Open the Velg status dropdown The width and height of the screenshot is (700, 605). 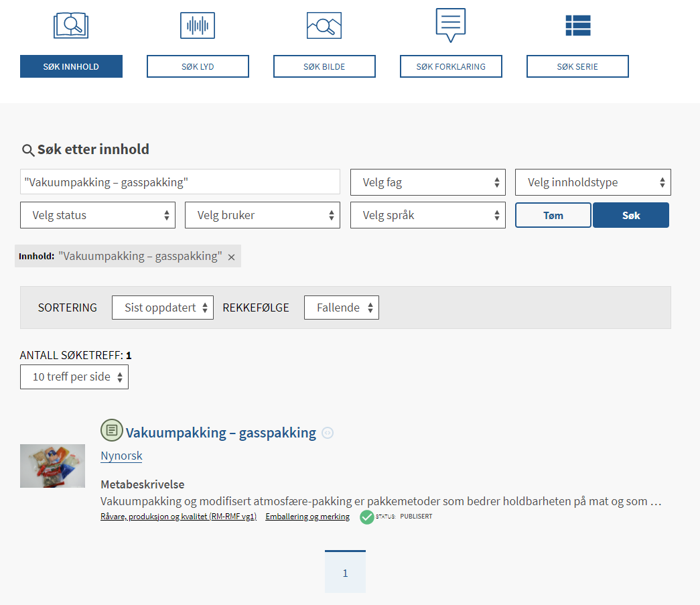(98, 215)
